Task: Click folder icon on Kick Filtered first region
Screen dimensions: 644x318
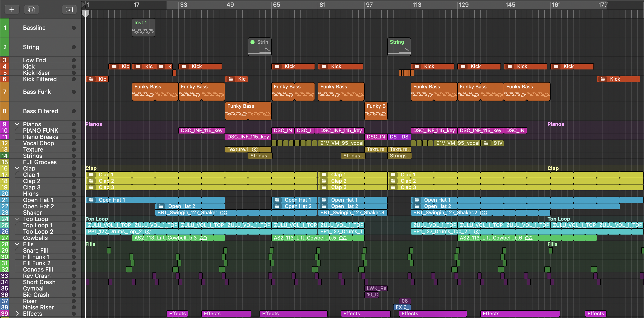Action: pos(91,79)
